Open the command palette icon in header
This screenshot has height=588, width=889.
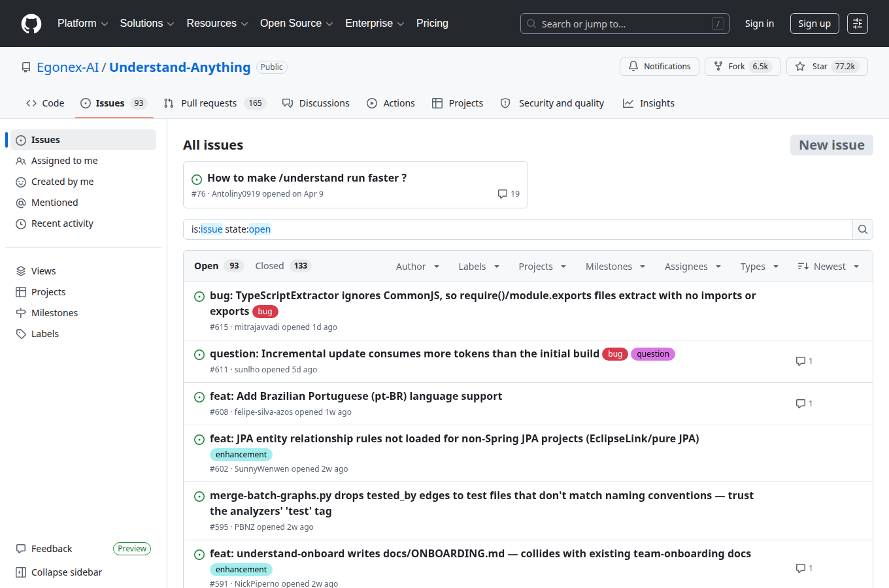[x=858, y=24]
